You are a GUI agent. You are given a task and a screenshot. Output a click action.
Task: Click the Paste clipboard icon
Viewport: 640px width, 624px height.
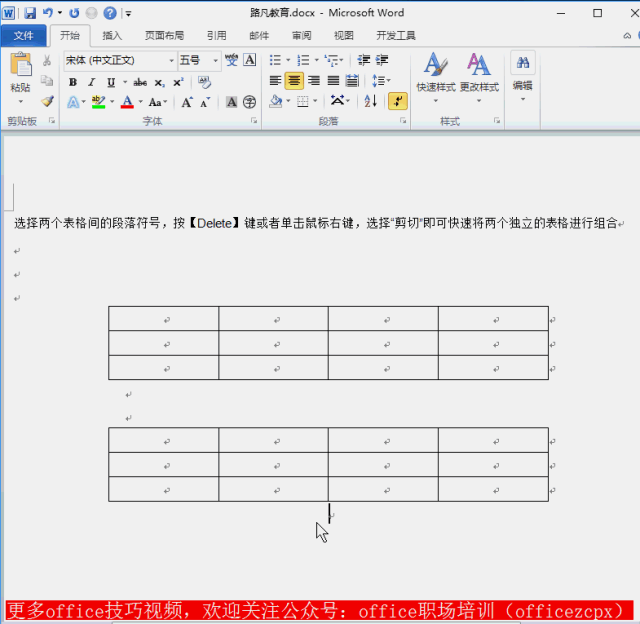click(21, 64)
